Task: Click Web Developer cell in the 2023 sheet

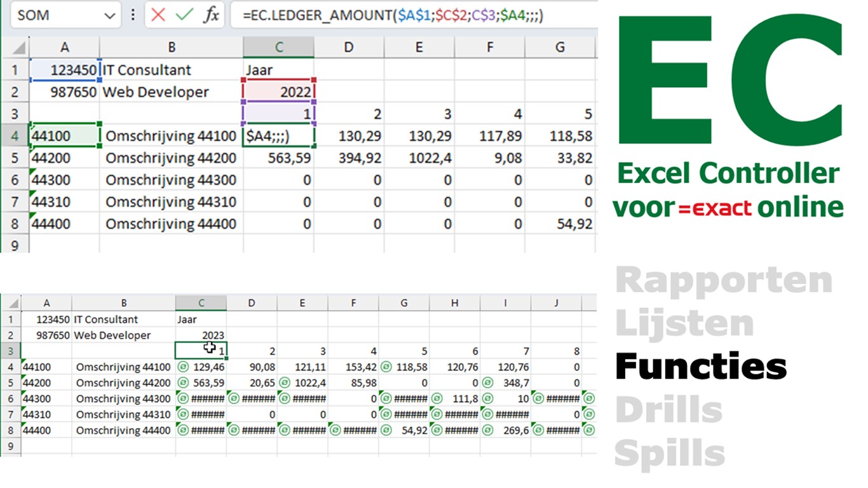Action: 123,335
